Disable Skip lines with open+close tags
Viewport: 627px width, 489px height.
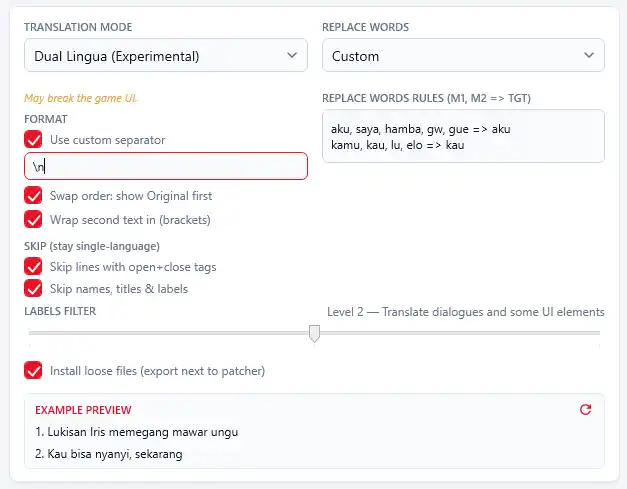coord(33,266)
